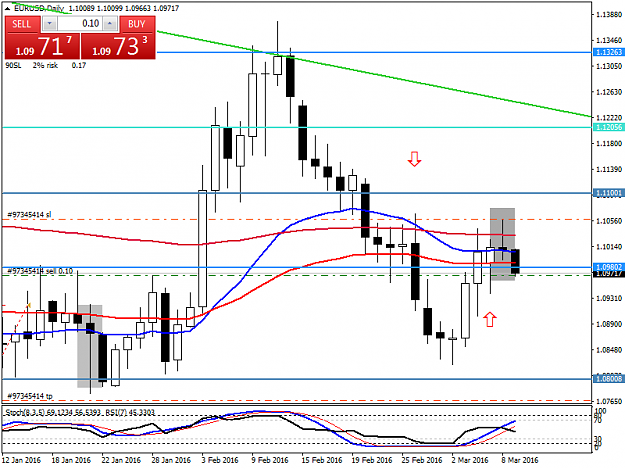This screenshot has width=625, height=469.
Task: Select the 1.11001 level price label
Action: click(608, 193)
